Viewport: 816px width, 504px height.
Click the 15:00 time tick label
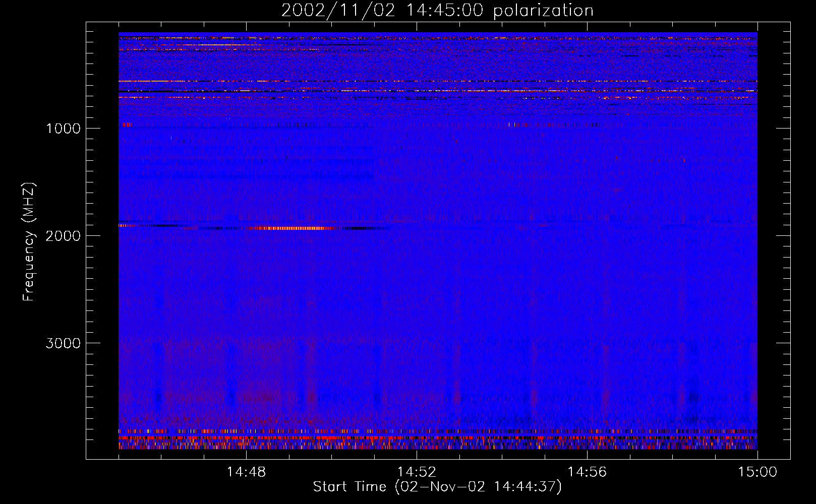click(x=757, y=472)
